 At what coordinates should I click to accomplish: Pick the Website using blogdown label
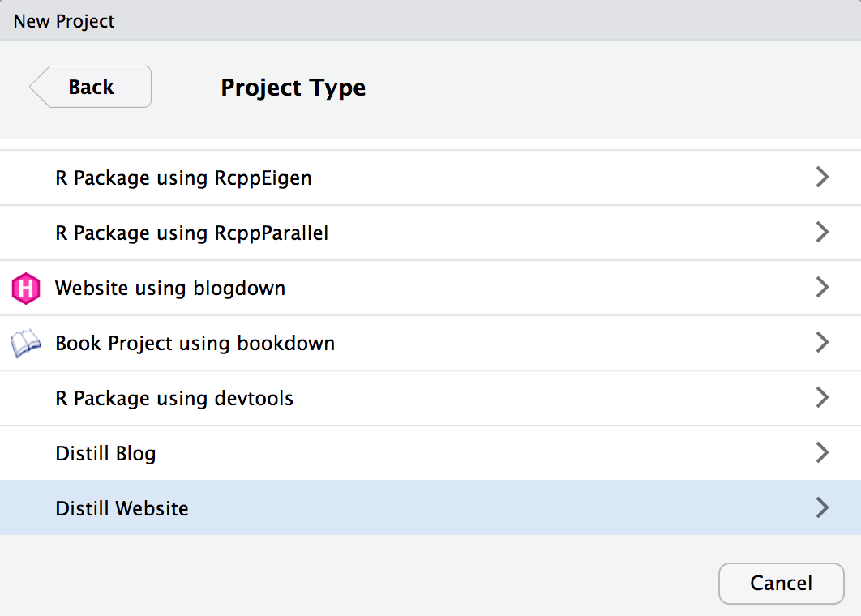coord(170,288)
